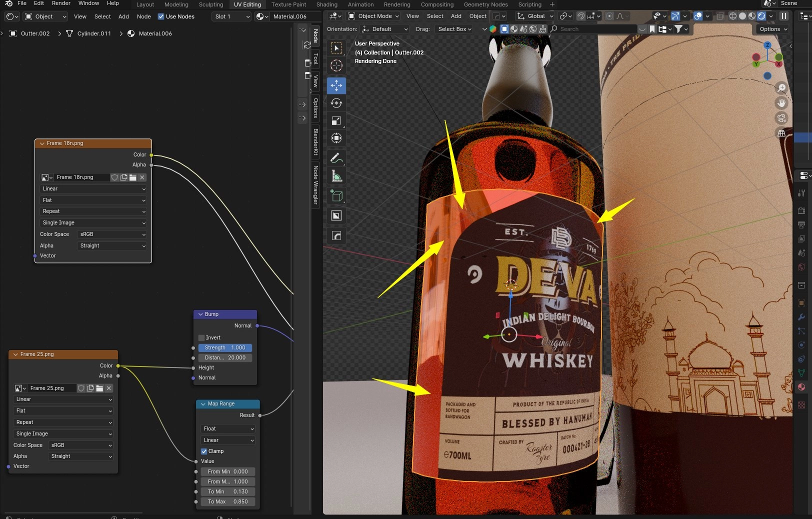Open Drag Select Box dropdown

[x=454, y=29]
